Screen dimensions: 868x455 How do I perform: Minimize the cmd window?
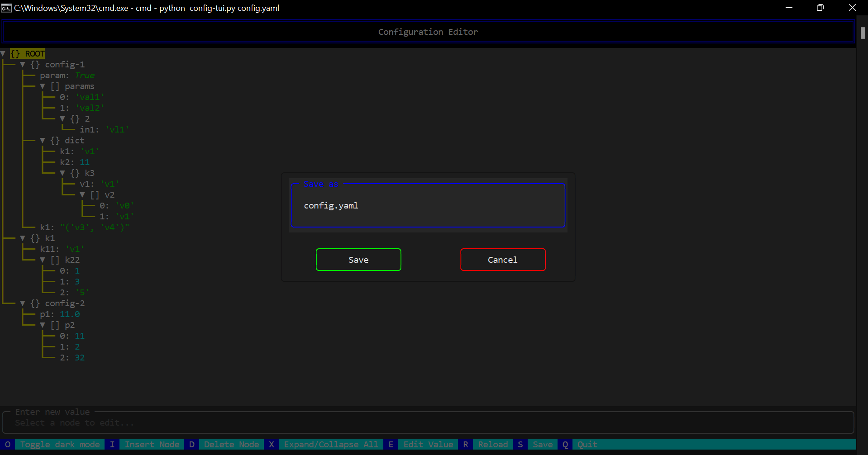coord(789,8)
